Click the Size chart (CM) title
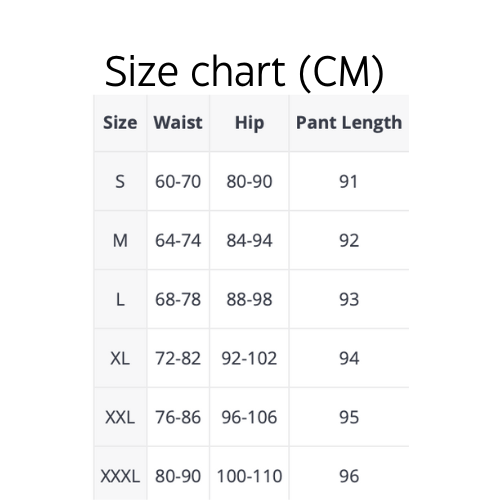This screenshot has width=500, height=500. (x=244, y=72)
